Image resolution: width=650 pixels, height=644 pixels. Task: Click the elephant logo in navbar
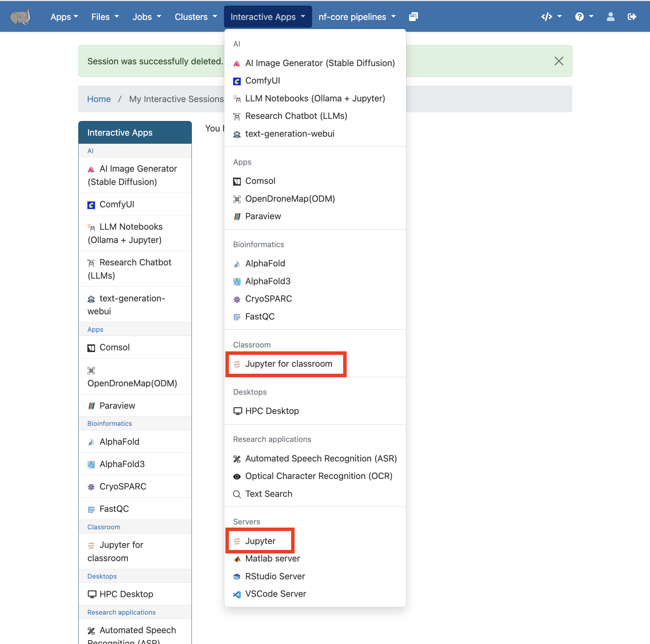tap(20, 16)
